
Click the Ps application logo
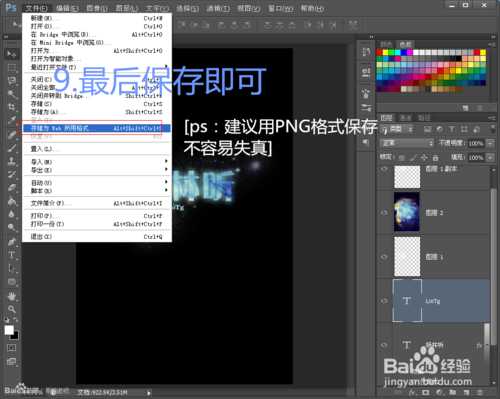point(11,7)
